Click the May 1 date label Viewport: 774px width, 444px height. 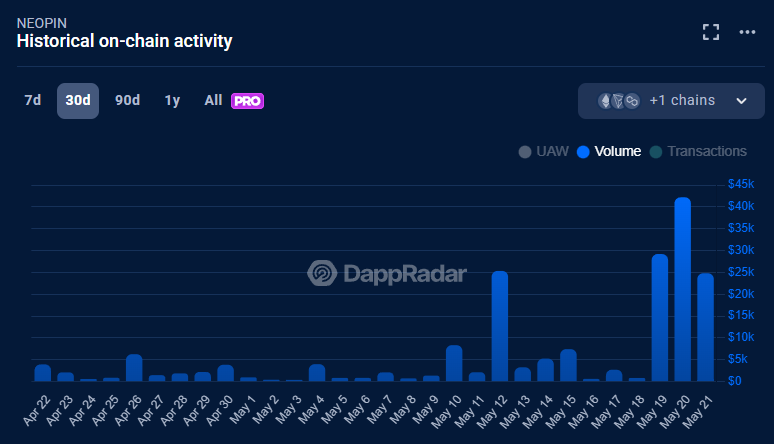click(242, 409)
